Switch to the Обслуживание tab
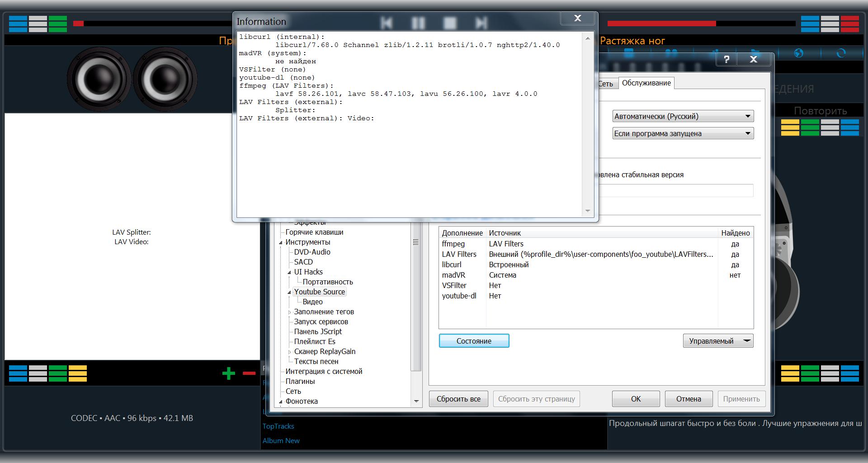 646,83
